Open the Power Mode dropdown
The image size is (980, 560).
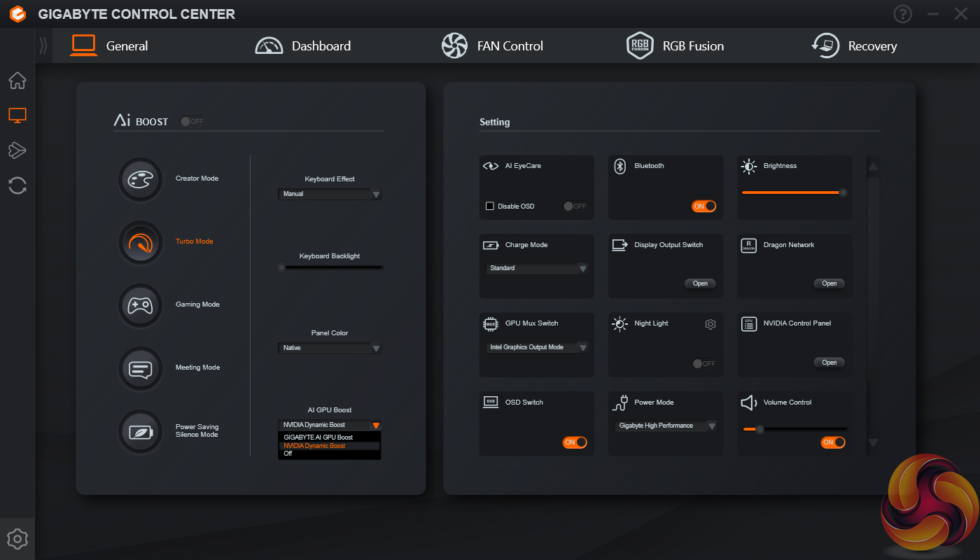click(666, 426)
